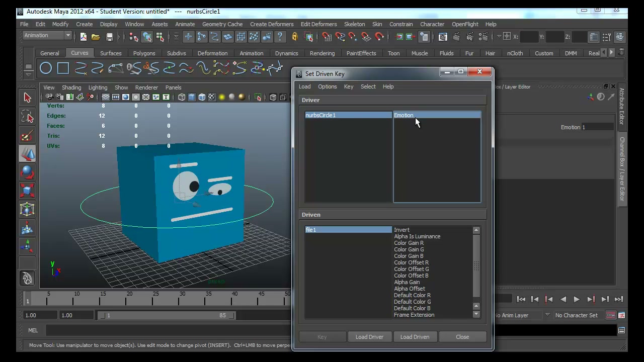This screenshot has width=644, height=362.
Task: Click the Insert Knot shelf icon
Action: 169,68
